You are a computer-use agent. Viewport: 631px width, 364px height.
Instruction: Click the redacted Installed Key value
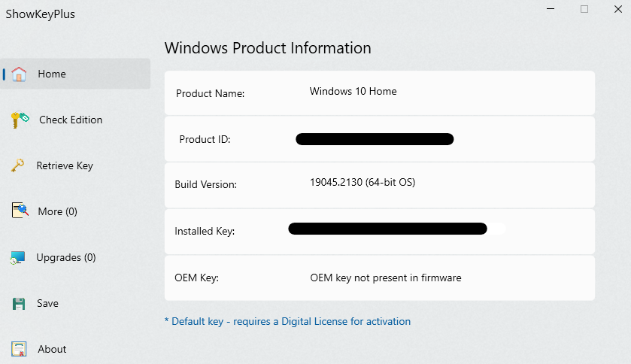click(387, 229)
